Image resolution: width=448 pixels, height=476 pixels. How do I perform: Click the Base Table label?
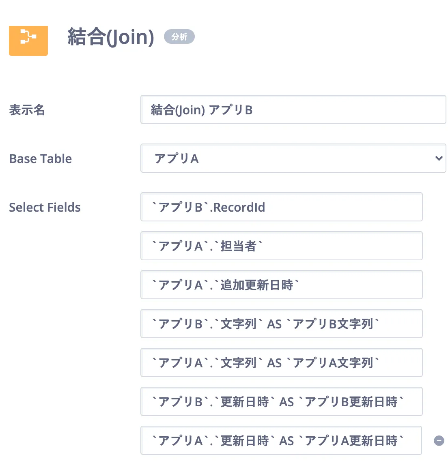click(41, 159)
